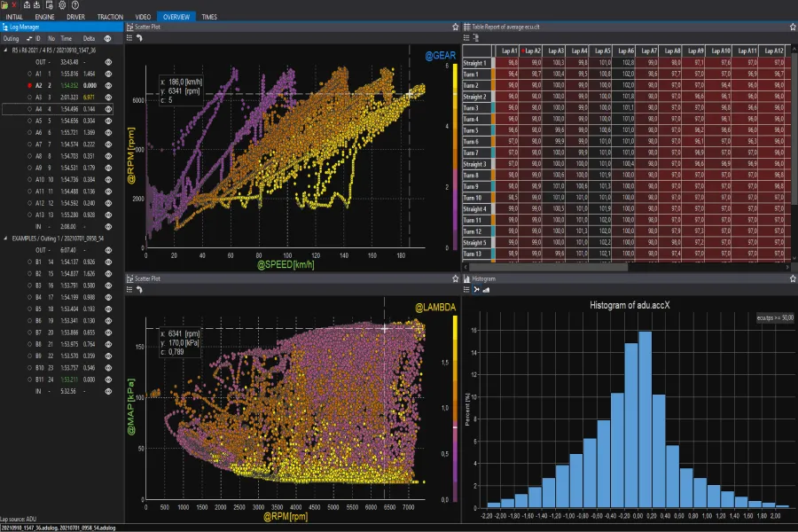798x532 pixels.
Task: Click the Lap A2 column header
Action: coord(531,51)
